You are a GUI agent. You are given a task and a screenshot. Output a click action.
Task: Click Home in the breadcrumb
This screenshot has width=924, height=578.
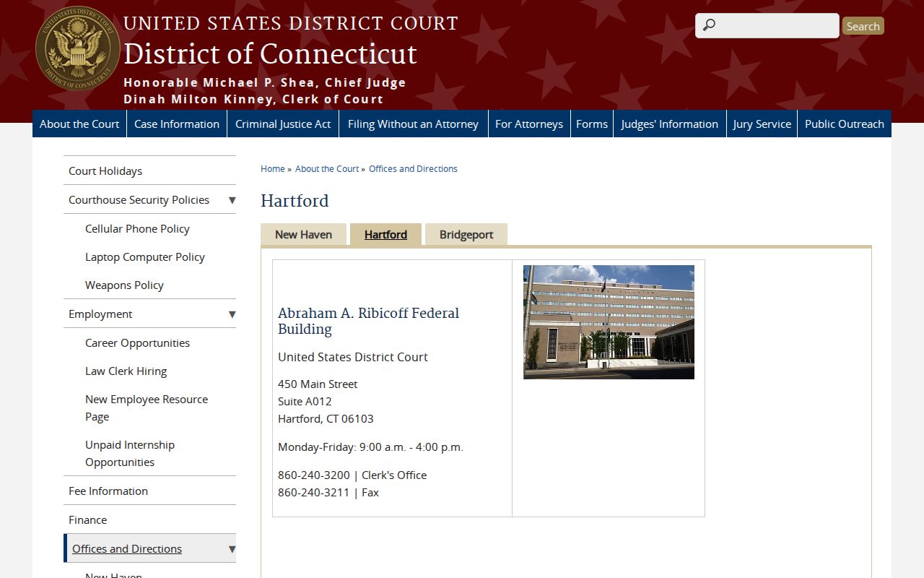tap(273, 168)
